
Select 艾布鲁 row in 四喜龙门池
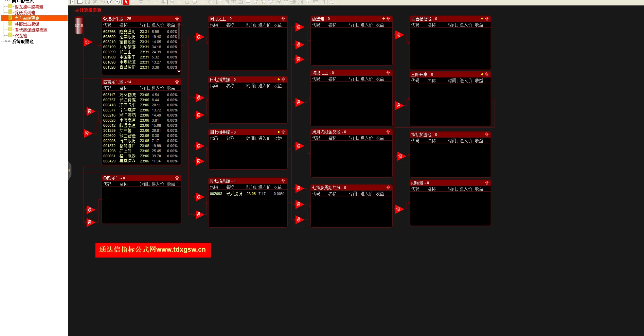point(141,130)
